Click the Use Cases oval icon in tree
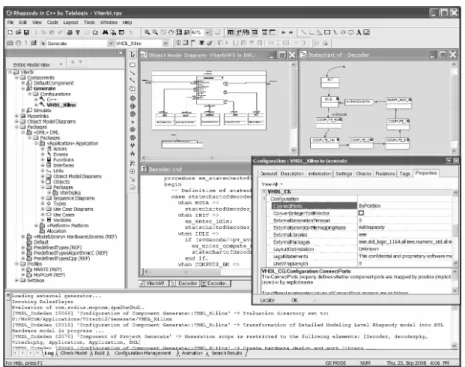 [x=49, y=214]
